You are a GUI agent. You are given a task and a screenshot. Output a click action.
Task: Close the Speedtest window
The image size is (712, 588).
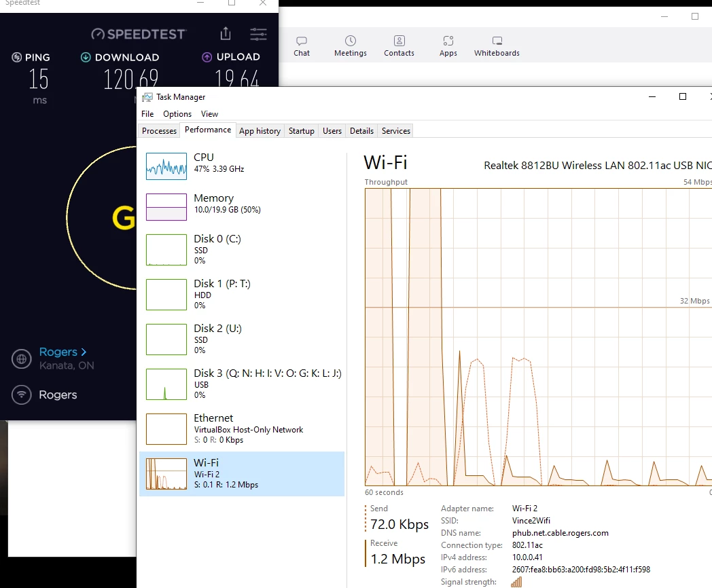tap(263, 3)
